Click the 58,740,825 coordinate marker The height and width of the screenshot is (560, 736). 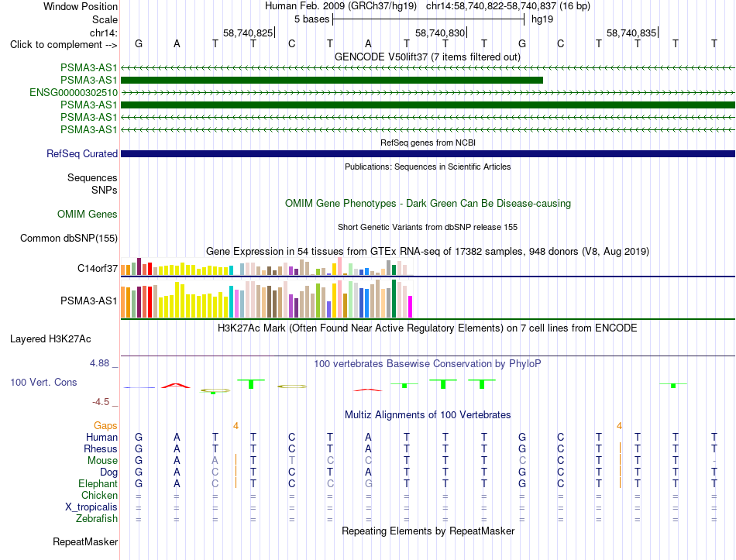(x=248, y=33)
